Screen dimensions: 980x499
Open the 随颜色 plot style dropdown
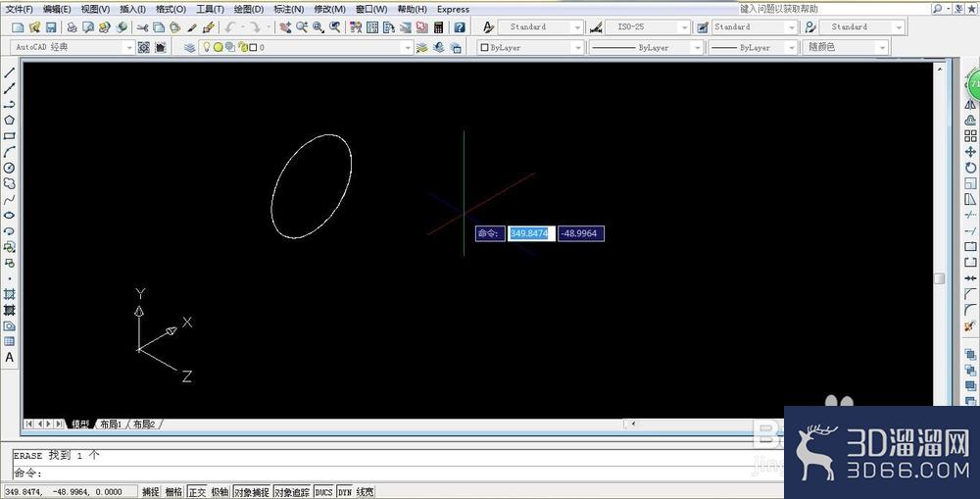click(x=845, y=47)
